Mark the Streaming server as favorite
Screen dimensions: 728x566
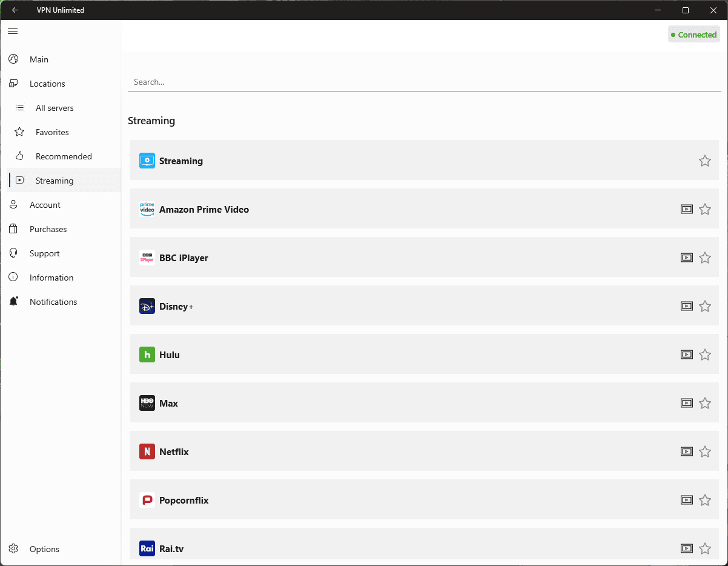pyautogui.click(x=705, y=161)
